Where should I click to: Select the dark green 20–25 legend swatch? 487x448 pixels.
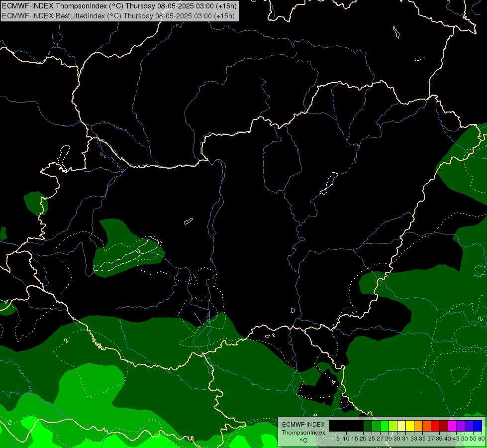[368, 426]
